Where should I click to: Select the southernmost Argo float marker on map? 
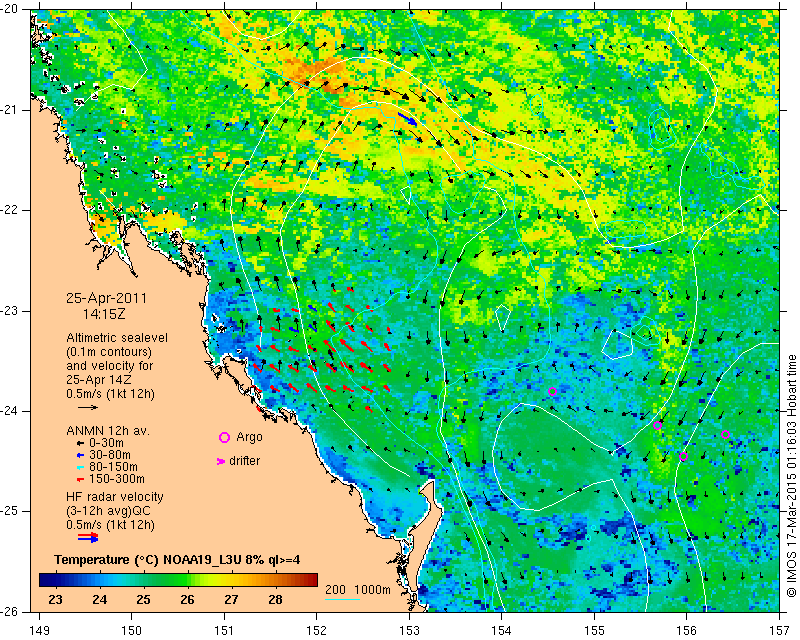pos(684,457)
